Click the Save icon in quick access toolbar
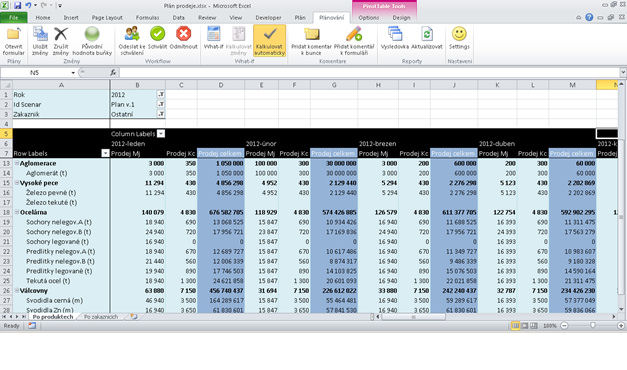Image resolution: width=627 pixels, height=370 pixels. coord(18,6)
